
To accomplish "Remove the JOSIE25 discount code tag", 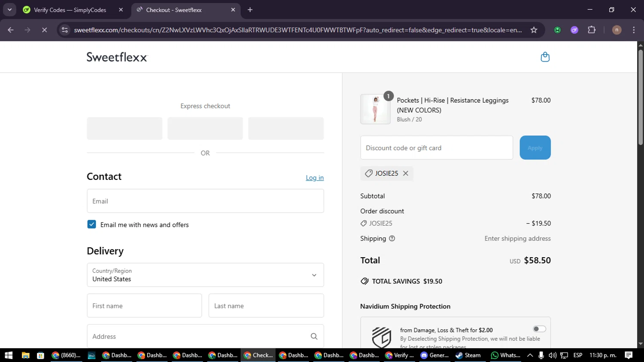I will (x=405, y=173).
